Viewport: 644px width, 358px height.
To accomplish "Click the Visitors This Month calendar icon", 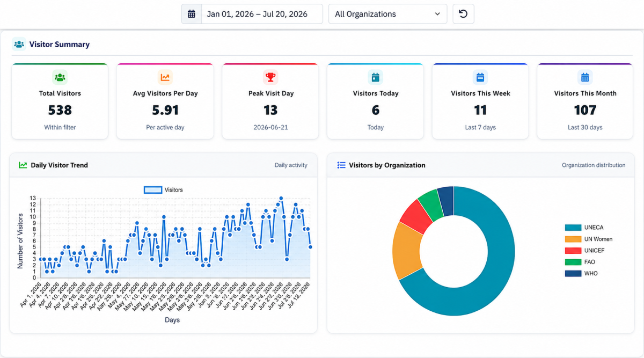I will (x=585, y=77).
